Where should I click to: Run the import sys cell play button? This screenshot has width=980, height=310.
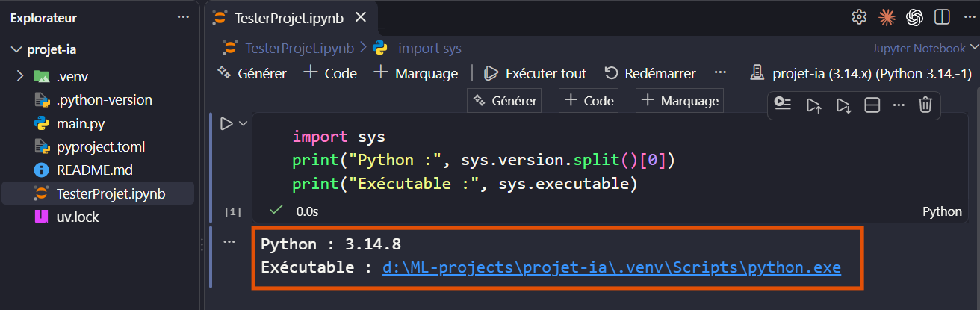coord(226,123)
